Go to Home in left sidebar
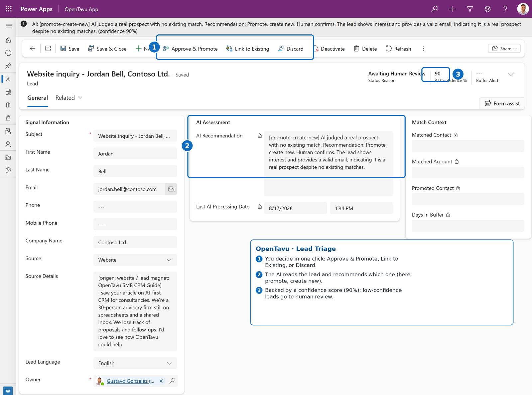The image size is (532, 395). click(8, 40)
